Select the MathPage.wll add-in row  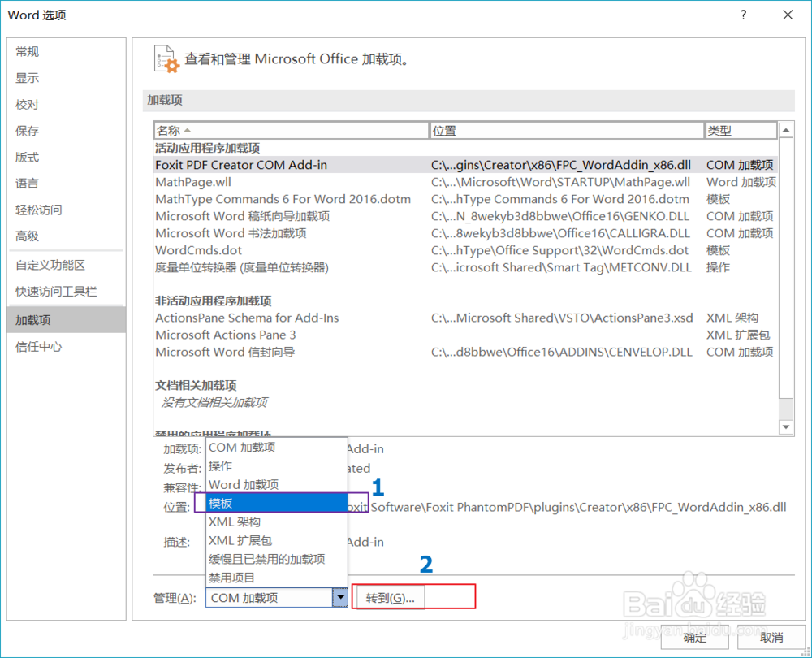click(x=465, y=182)
